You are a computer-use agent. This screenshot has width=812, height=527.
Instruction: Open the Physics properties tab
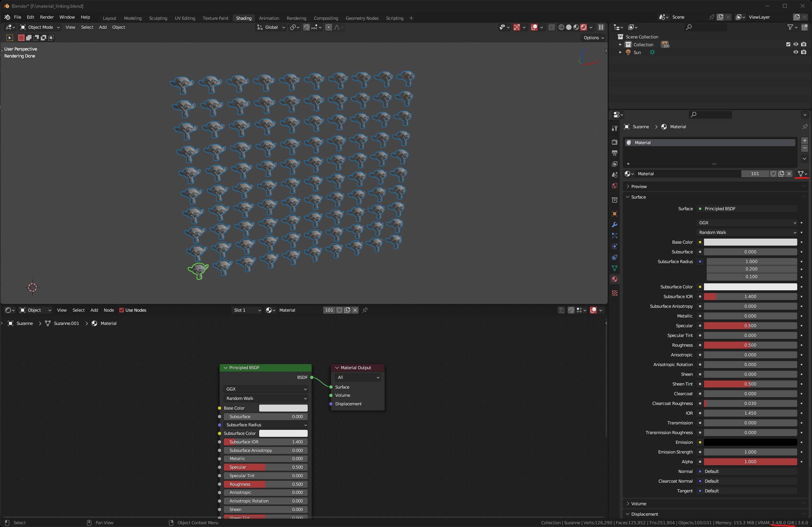point(615,246)
